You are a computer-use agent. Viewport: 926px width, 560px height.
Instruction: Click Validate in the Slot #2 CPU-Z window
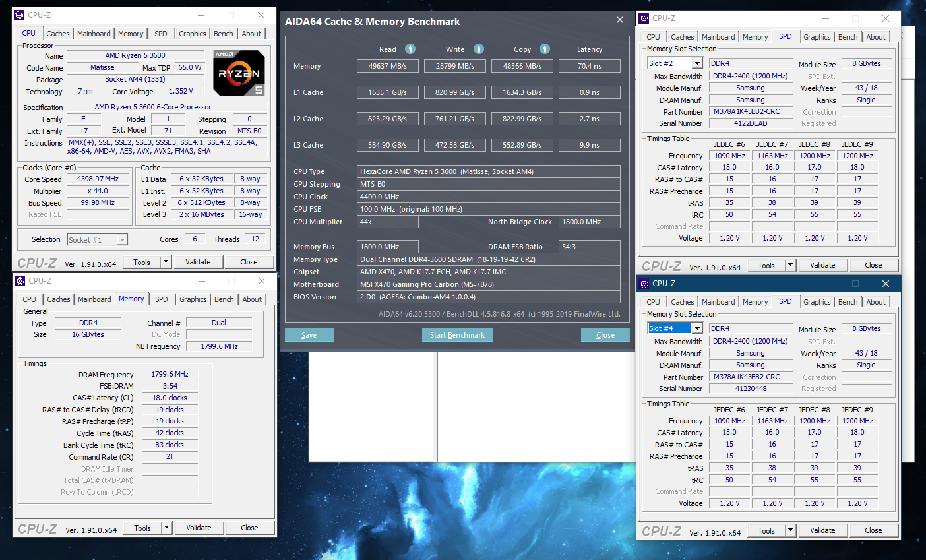pyautogui.click(x=822, y=265)
